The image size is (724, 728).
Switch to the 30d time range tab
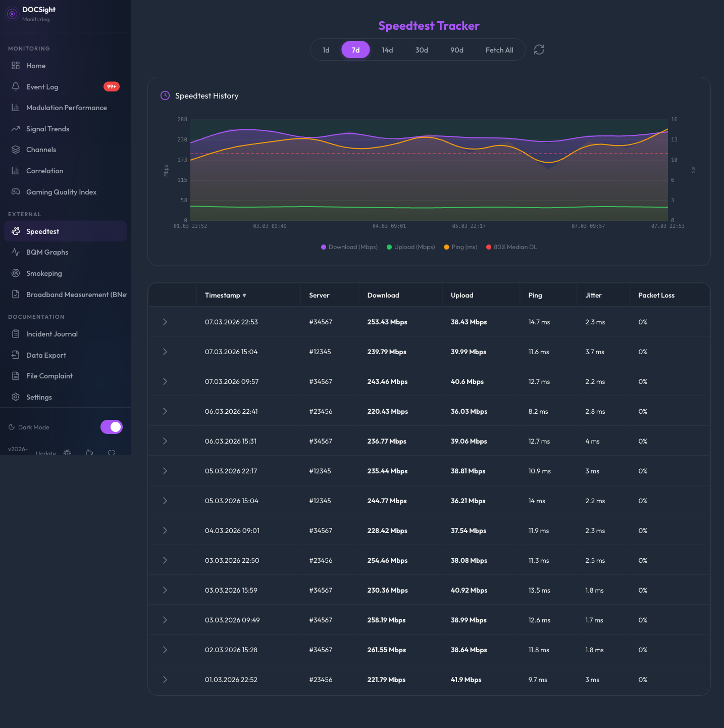(422, 50)
